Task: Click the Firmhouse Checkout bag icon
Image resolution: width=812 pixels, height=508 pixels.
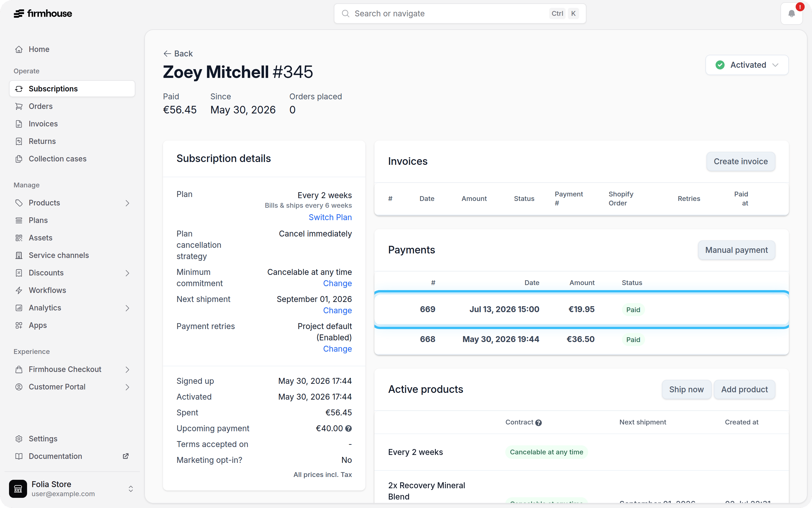Action: tap(19, 369)
